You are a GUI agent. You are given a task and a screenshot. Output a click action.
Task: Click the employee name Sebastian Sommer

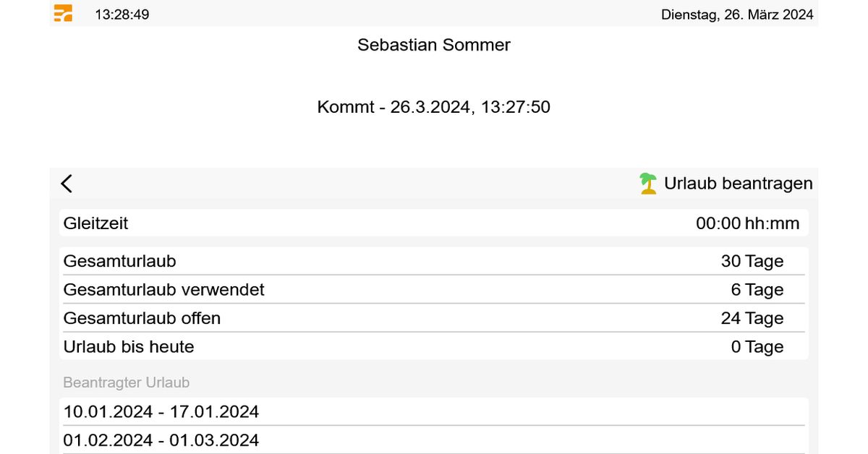point(434,45)
